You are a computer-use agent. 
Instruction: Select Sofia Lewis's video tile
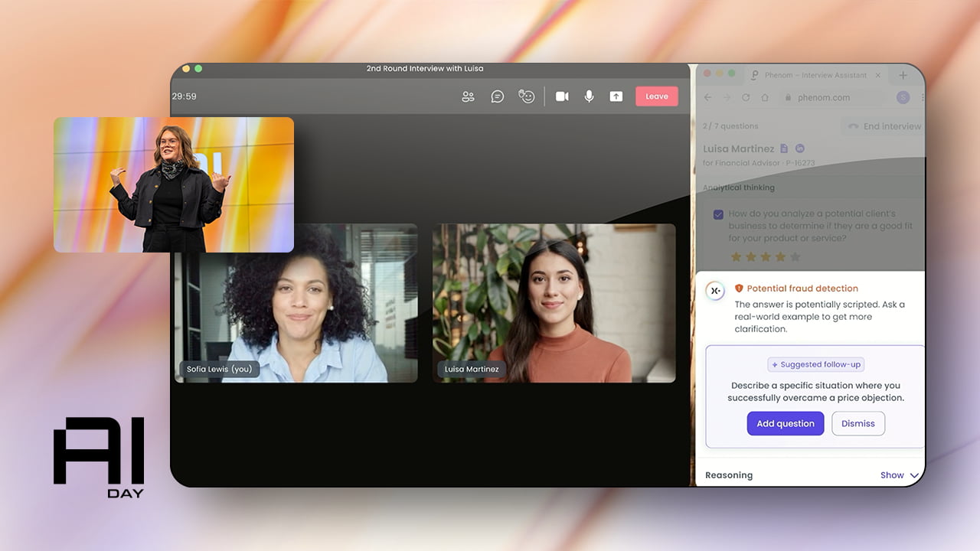296,303
